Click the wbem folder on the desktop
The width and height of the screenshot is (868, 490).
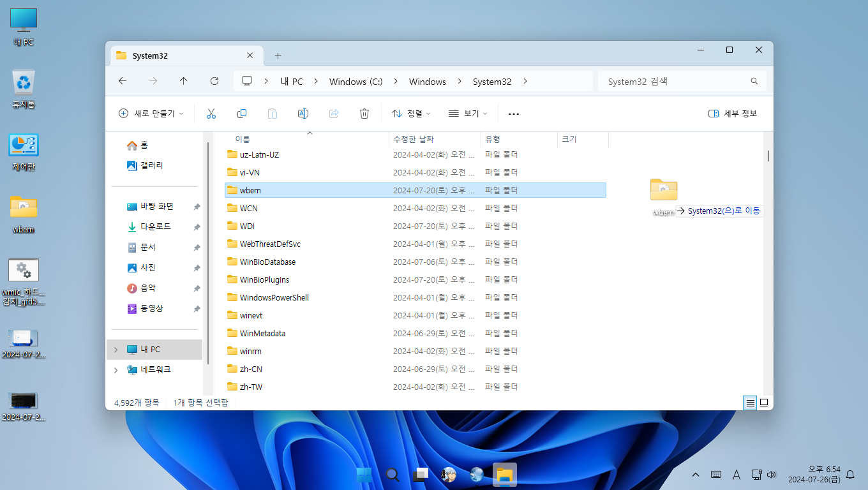coord(24,214)
